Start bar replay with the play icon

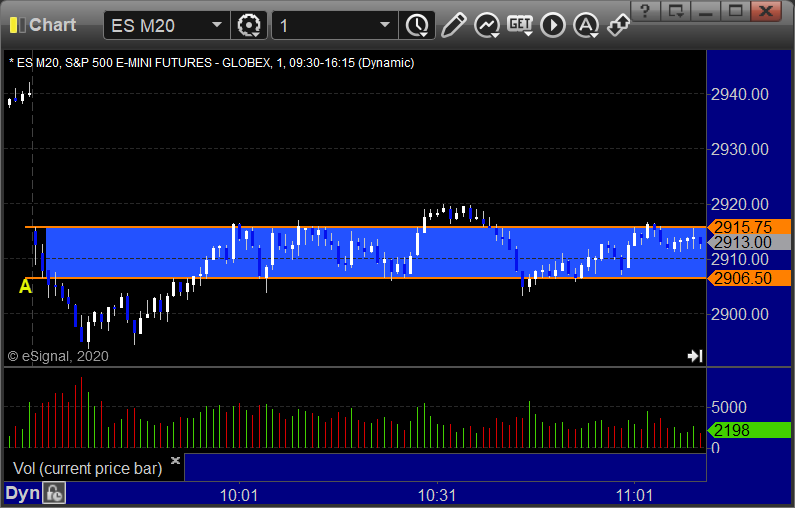point(553,25)
